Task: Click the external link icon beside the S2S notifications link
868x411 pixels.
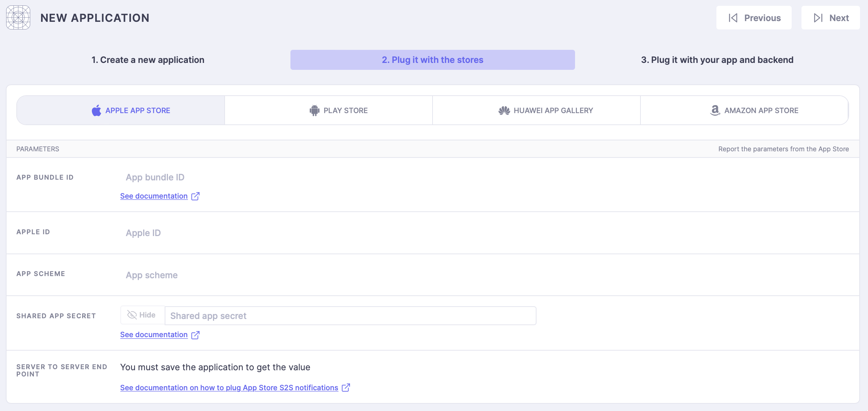Action: click(x=346, y=388)
